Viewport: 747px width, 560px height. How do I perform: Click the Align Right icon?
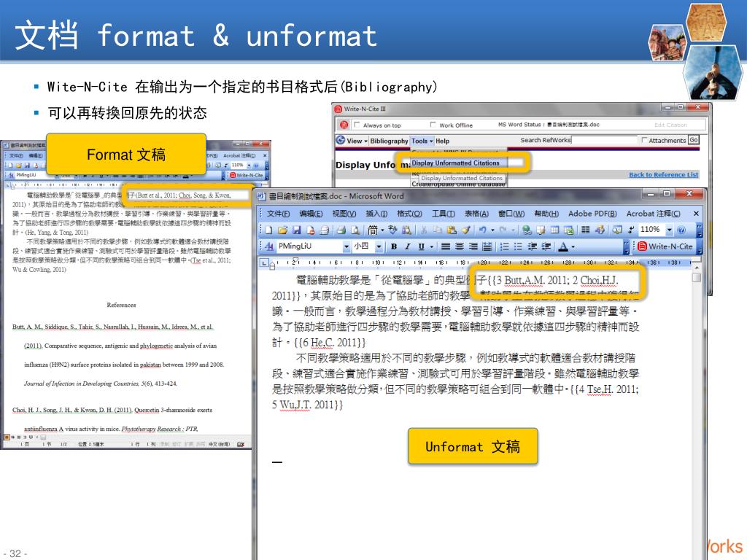473,246
